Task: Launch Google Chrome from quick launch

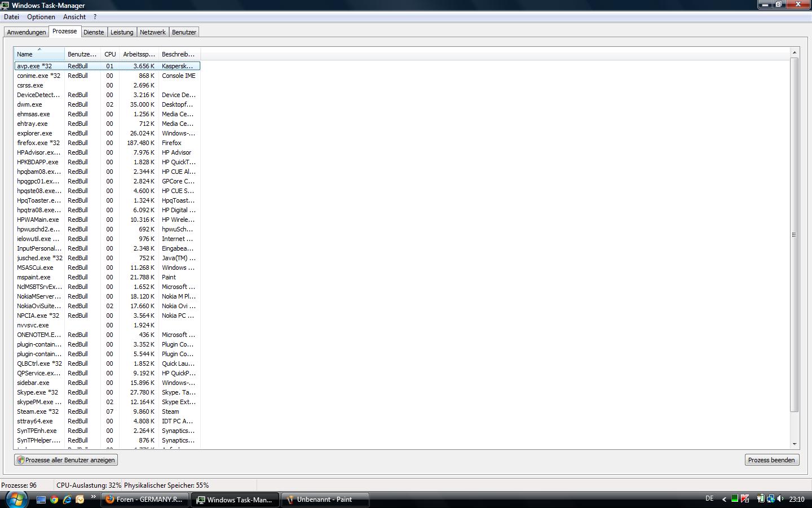Action: coord(54,500)
